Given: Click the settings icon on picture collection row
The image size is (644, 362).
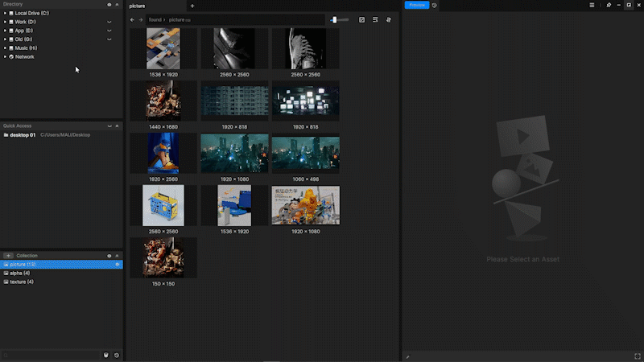Looking at the screenshot, I should pos(117,265).
